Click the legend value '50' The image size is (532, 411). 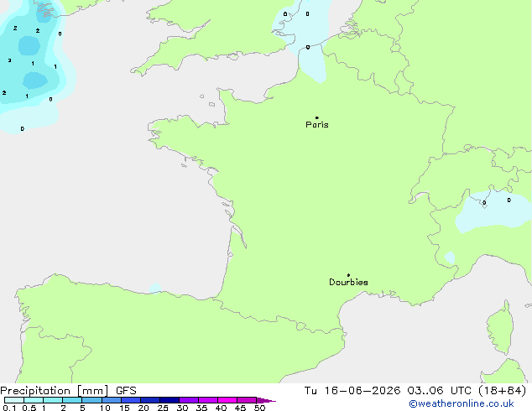[259, 408]
